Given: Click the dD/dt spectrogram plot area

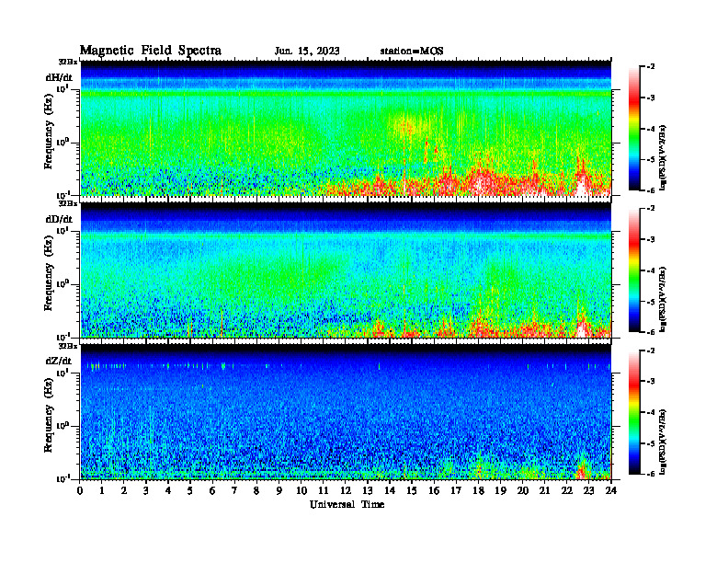Looking at the screenshot, I should (x=346, y=270).
